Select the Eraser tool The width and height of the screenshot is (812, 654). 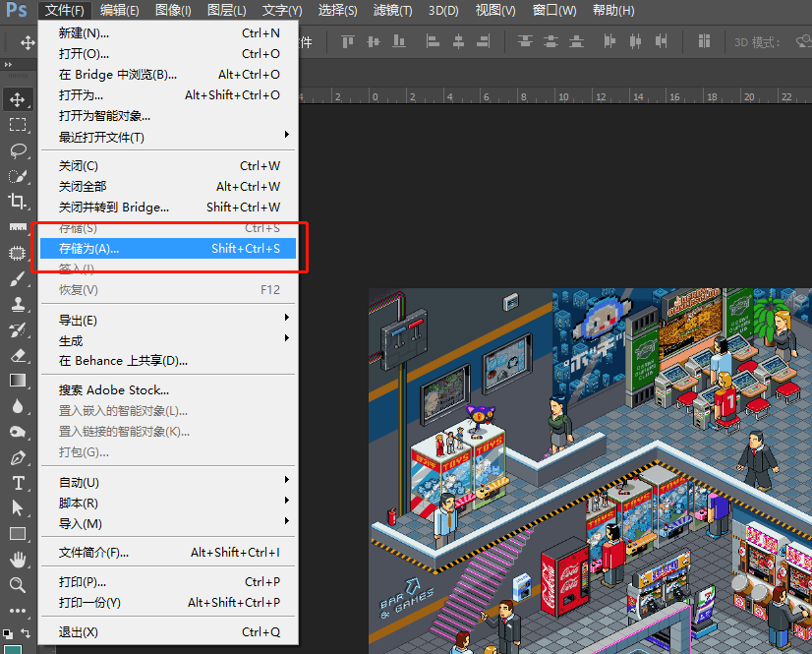[18, 355]
